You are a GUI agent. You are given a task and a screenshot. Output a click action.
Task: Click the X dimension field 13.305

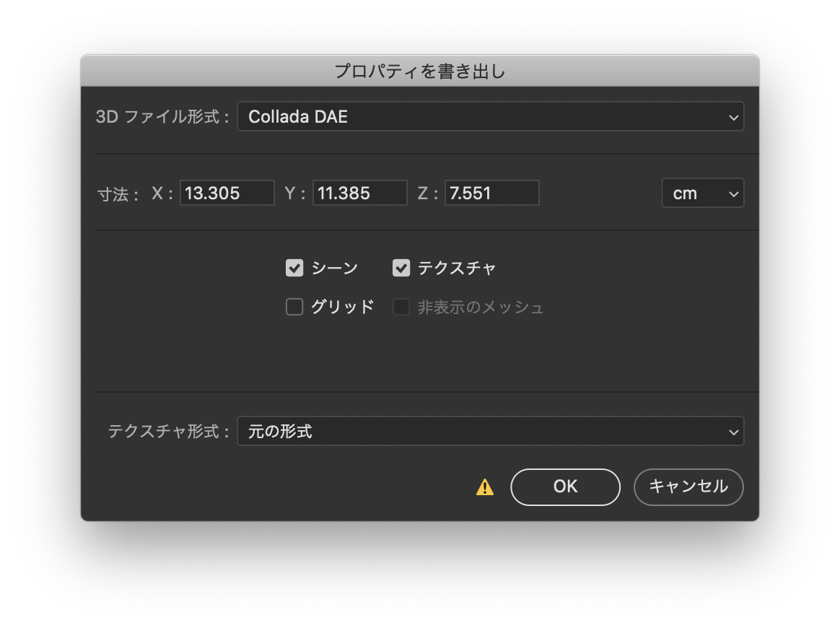click(227, 193)
